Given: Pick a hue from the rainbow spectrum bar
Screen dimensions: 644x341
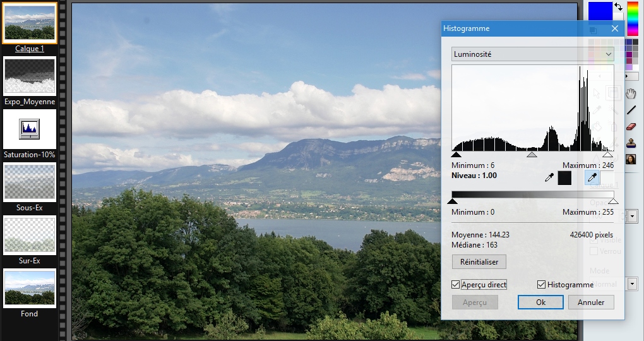Looking at the screenshot, I should [x=633, y=18].
